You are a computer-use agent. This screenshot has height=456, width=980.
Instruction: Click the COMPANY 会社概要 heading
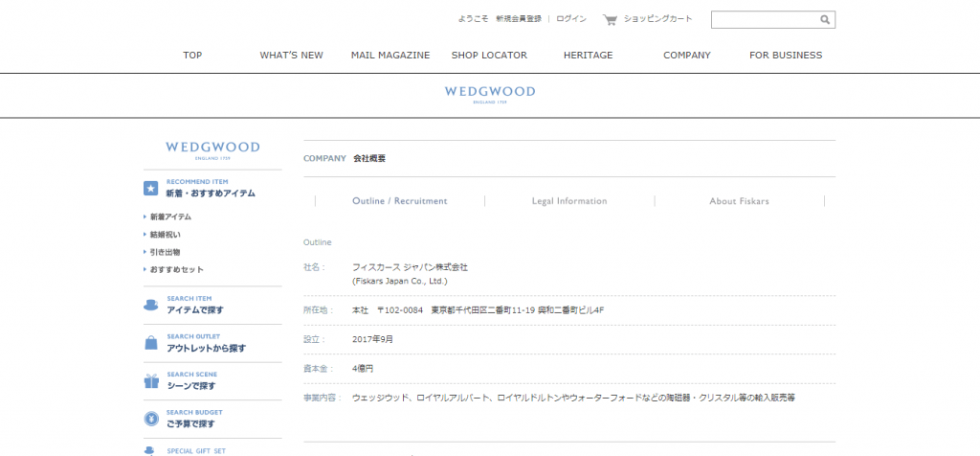[x=345, y=159]
